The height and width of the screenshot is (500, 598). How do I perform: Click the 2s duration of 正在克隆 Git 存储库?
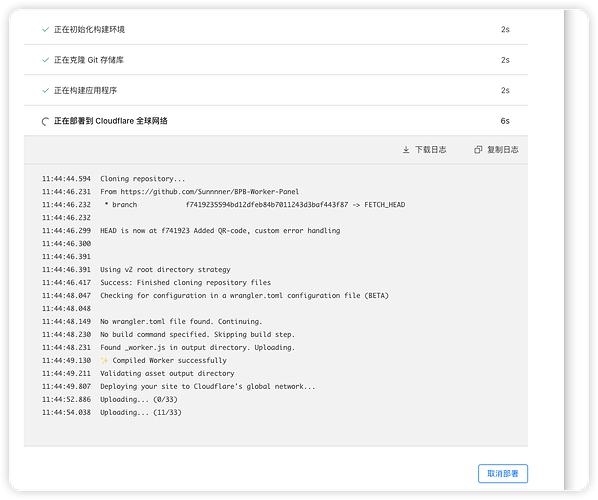[x=505, y=60]
